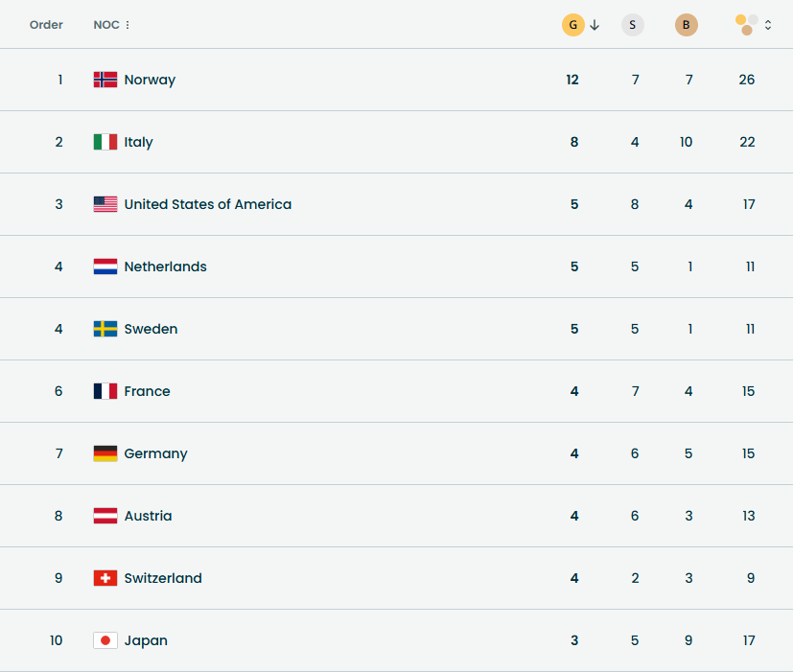
Task: Open the Germany country link
Action: 155,453
